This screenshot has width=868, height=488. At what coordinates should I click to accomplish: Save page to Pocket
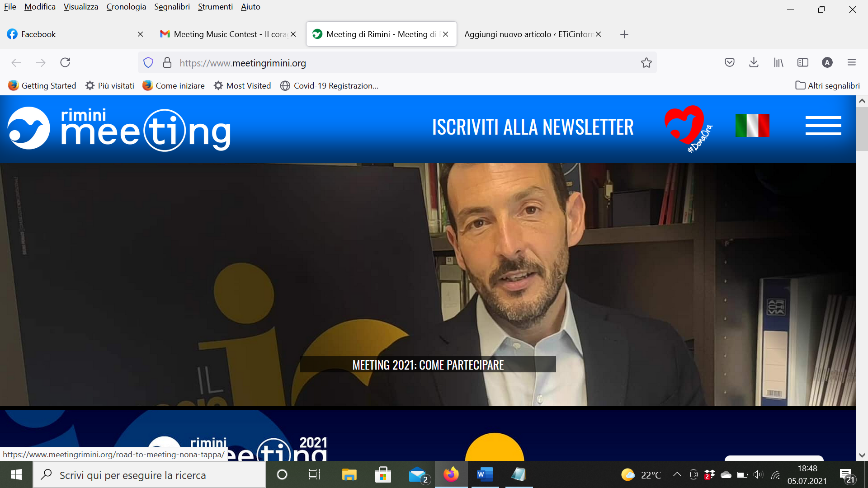[729, 62]
